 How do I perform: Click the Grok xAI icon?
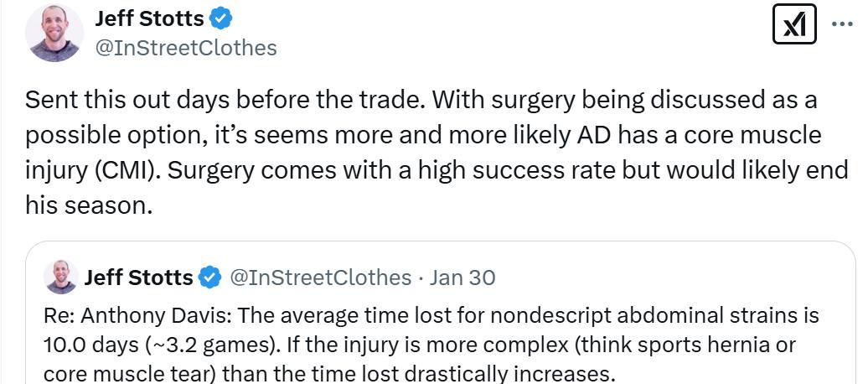(x=793, y=23)
